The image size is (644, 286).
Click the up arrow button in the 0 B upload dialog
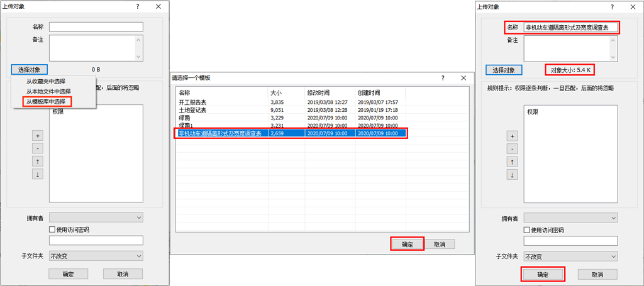pos(38,161)
